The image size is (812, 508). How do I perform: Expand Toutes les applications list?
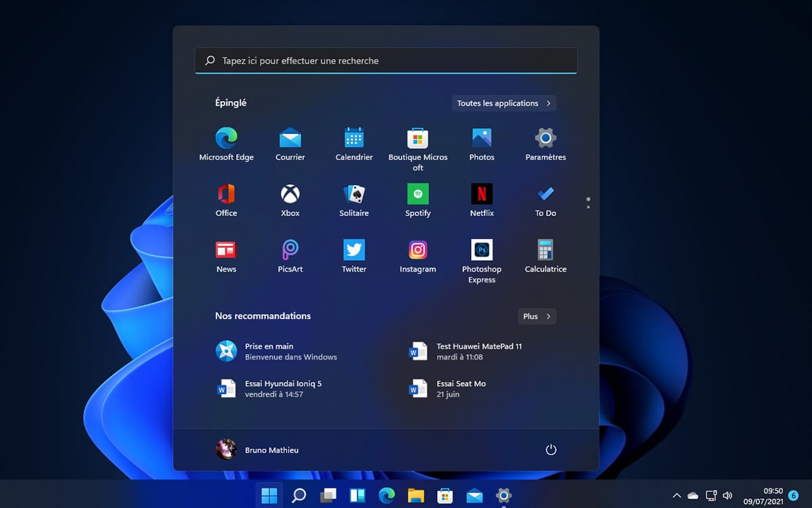(503, 103)
